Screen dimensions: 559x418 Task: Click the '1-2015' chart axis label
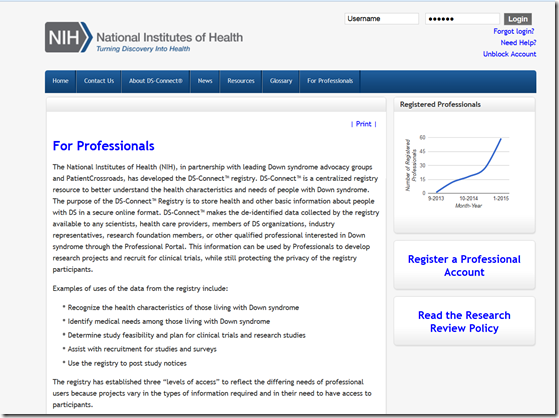click(501, 199)
